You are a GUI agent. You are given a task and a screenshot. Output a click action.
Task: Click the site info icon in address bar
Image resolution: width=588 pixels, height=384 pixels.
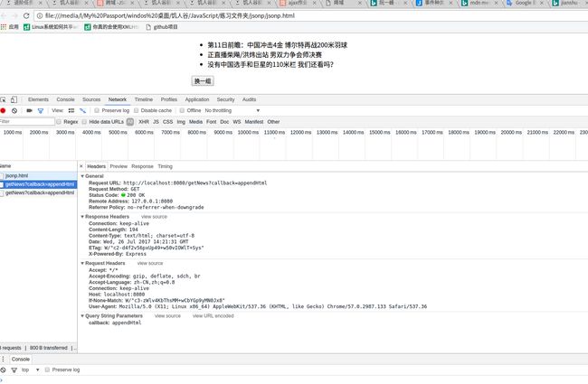(x=40, y=15)
